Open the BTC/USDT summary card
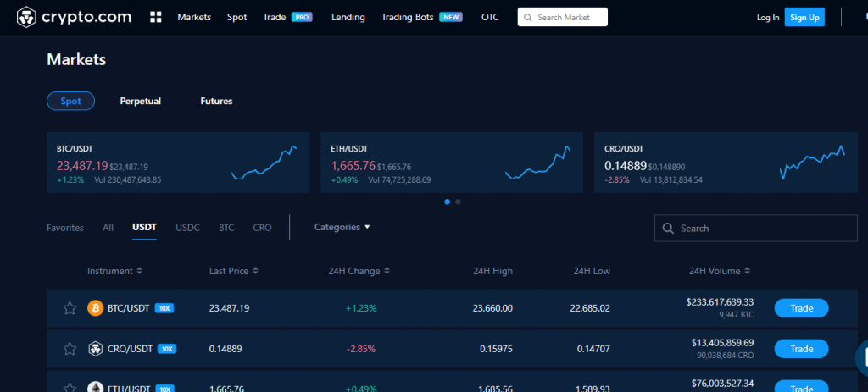The image size is (868, 392). 178,163
